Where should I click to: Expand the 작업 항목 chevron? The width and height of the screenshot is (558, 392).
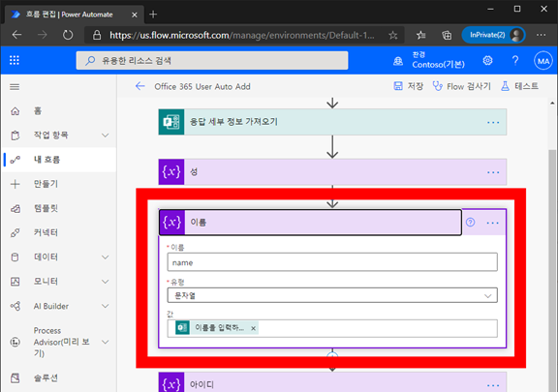coord(105,136)
